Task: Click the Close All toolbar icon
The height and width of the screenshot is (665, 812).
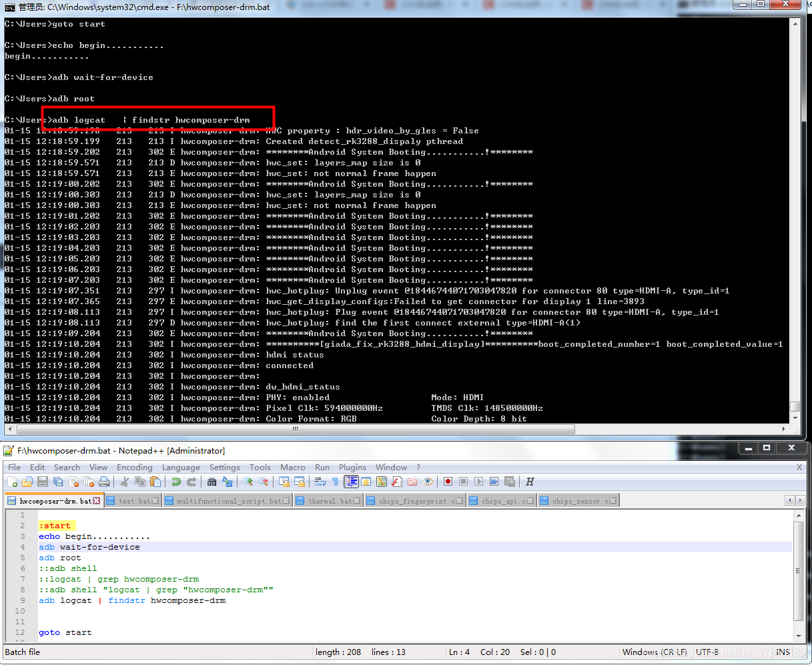Action: coord(89,482)
